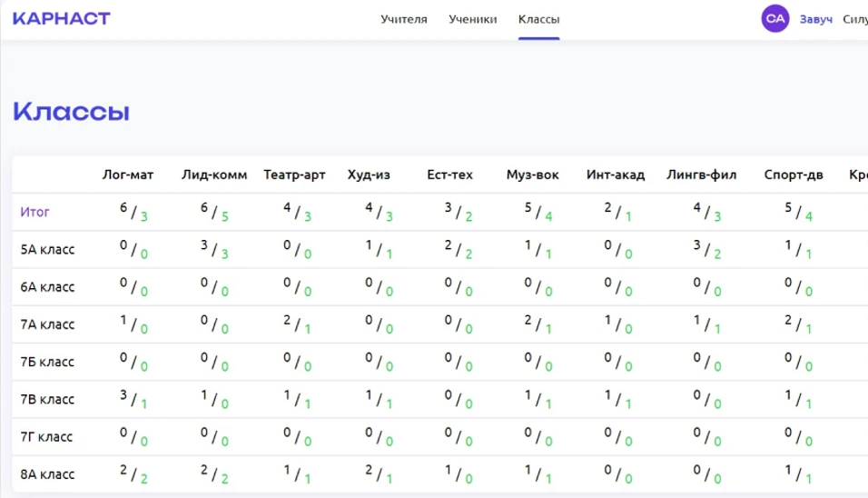Click the Театр-арт column header
Image resolution: width=868 pixels, height=498 pixels.
[294, 175]
